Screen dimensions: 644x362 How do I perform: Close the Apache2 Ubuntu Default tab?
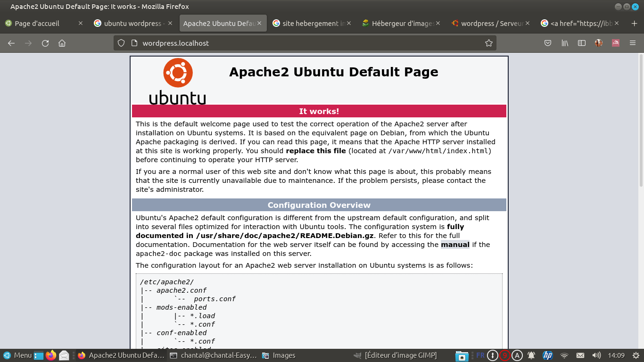click(259, 23)
